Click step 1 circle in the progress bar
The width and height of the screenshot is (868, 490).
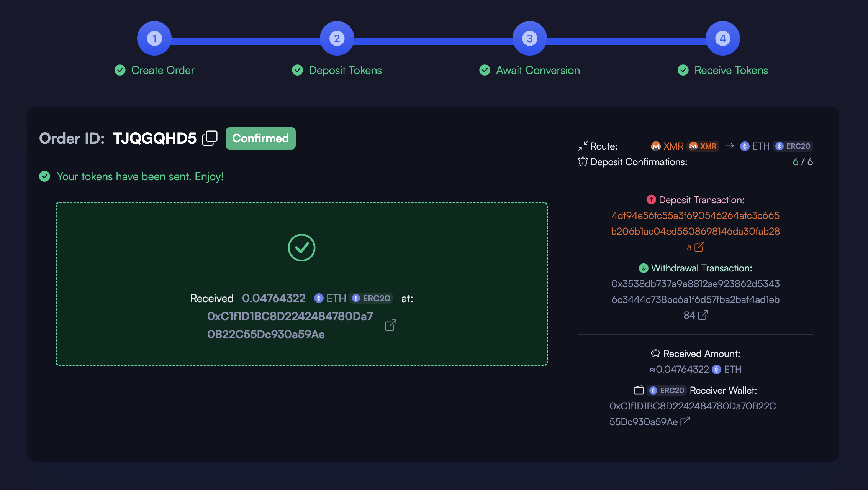click(x=154, y=38)
